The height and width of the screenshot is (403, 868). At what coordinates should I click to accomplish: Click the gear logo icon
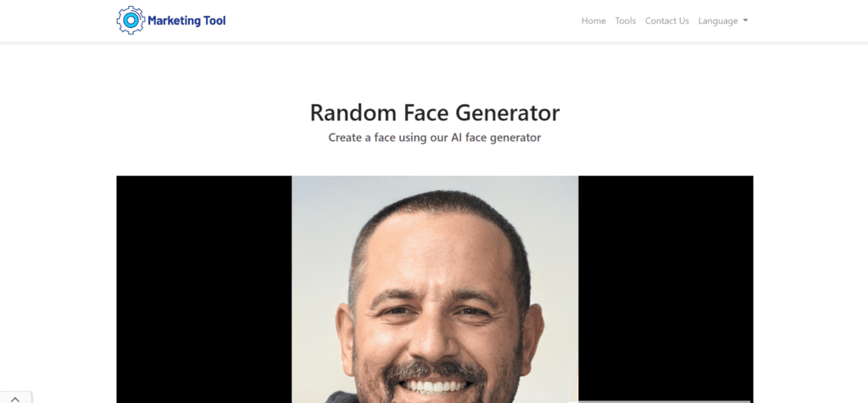(131, 20)
